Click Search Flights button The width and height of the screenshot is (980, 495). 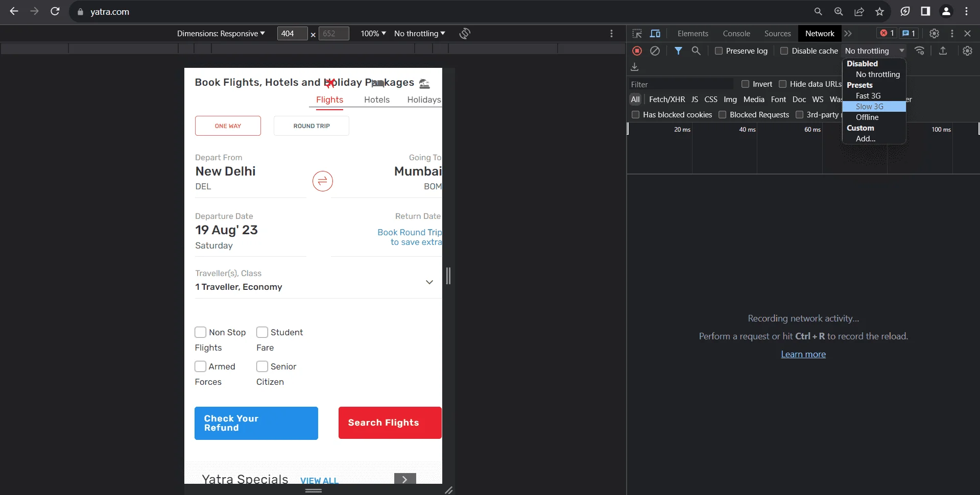pos(390,423)
